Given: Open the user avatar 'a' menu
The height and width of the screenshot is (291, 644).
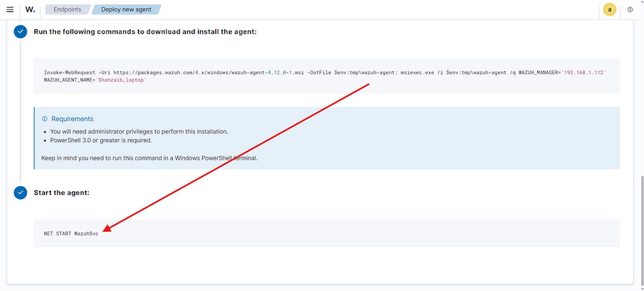Looking at the screenshot, I should point(609,9).
